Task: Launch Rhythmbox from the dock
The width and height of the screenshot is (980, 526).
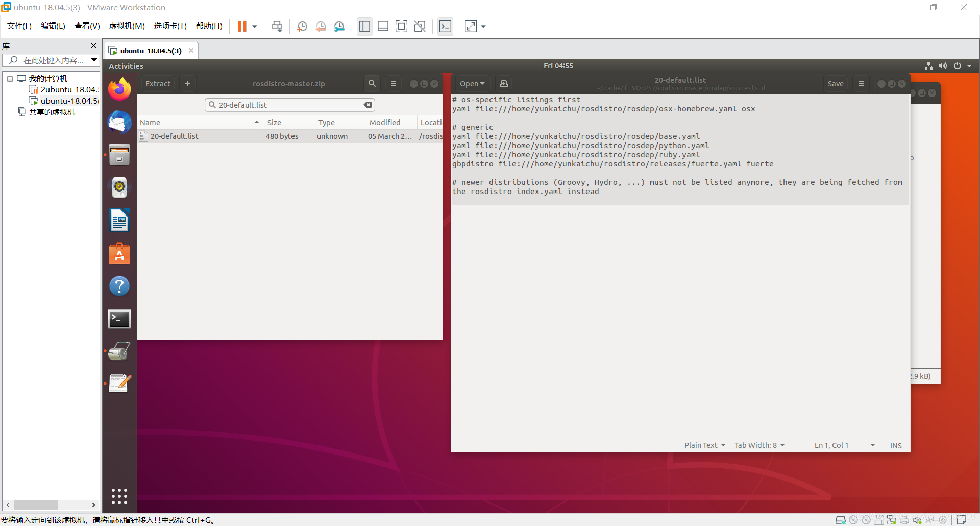Action: [119, 187]
